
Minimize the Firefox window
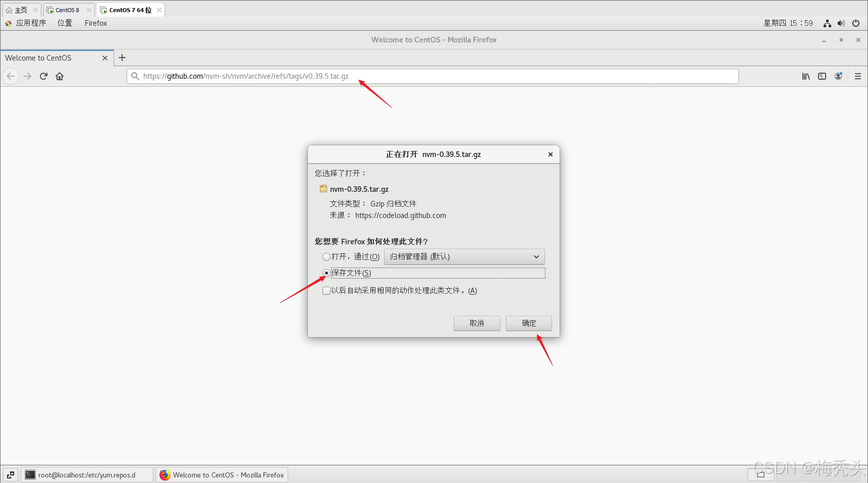(824, 40)
